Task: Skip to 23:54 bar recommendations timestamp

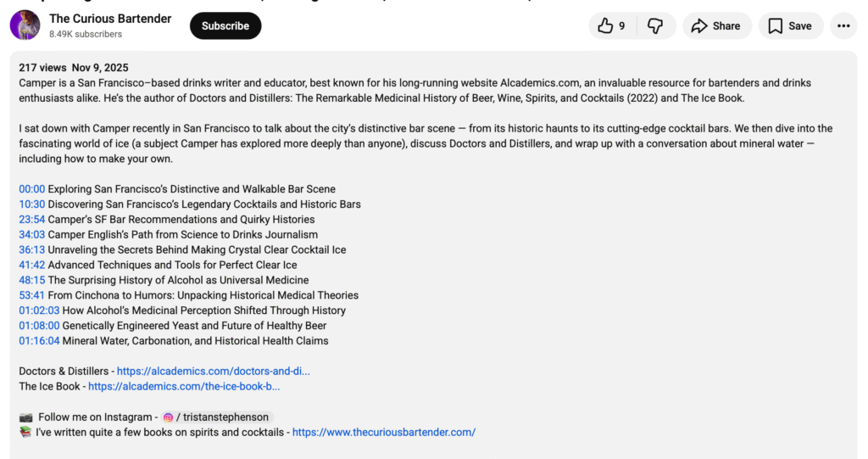Action: pos(32,220)
